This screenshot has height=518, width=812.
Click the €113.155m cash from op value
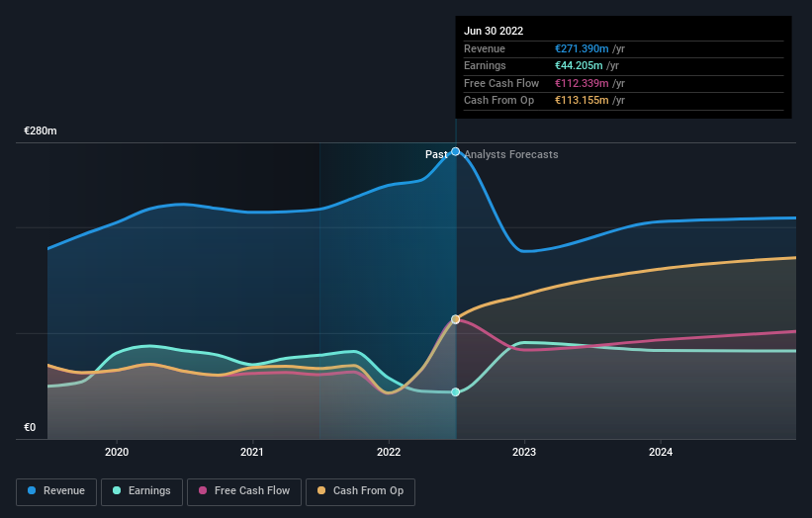tap(582, 101)
